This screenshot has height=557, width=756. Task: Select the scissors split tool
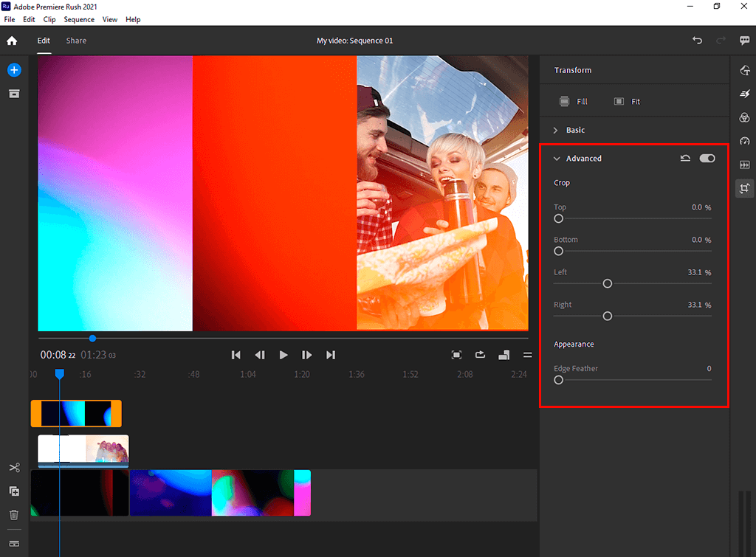pyautogui.click(x=14, y=468)
